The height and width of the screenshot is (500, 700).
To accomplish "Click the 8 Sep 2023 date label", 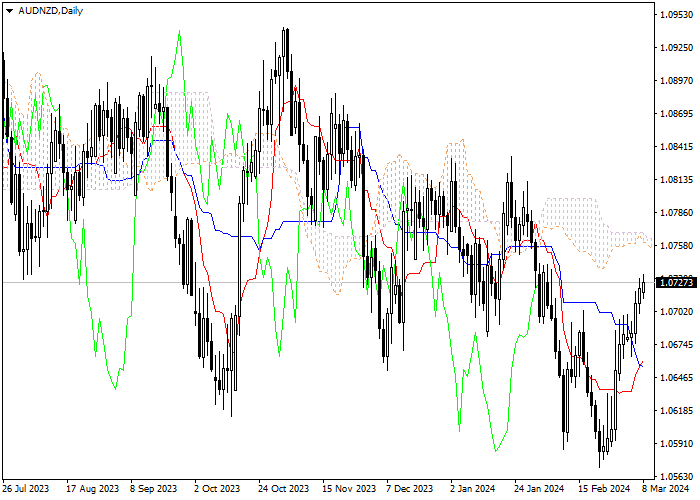I will point(153,488).
